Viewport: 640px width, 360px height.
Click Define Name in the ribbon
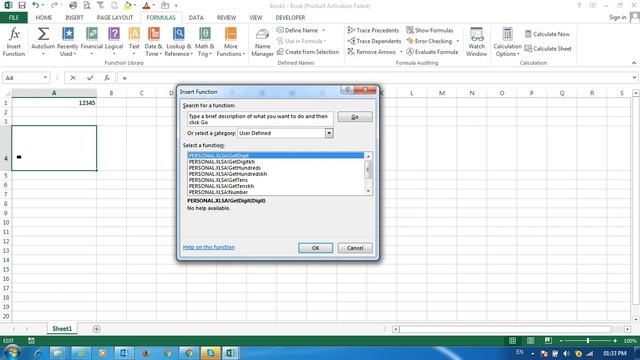301,30
